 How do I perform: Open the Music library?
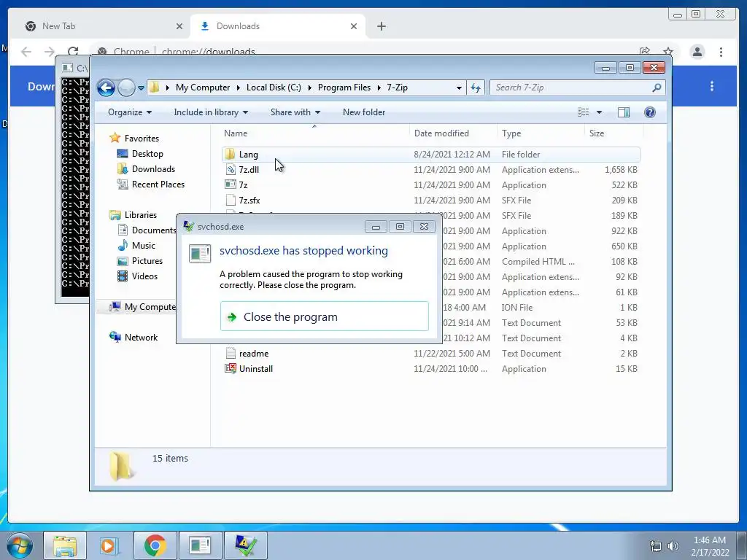144,246
